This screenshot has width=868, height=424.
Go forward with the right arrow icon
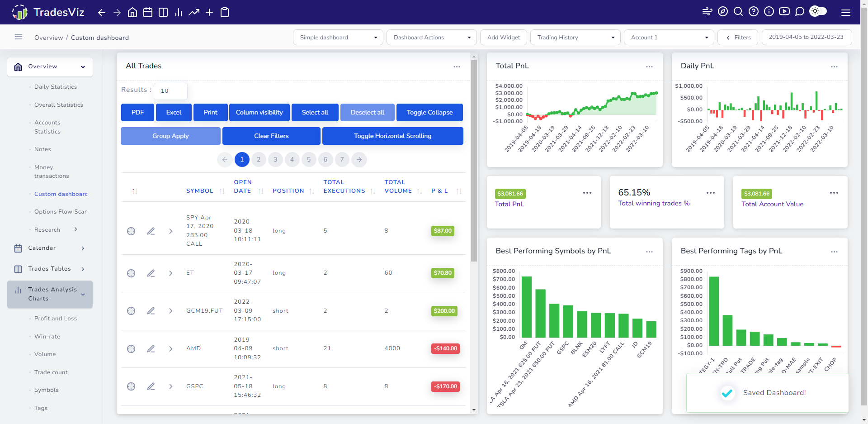(117, 13)
